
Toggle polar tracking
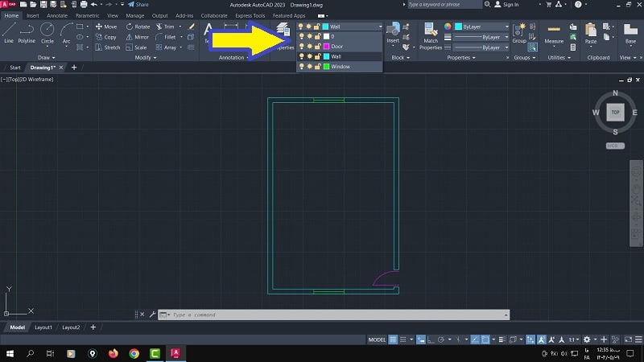coord(440,339)
